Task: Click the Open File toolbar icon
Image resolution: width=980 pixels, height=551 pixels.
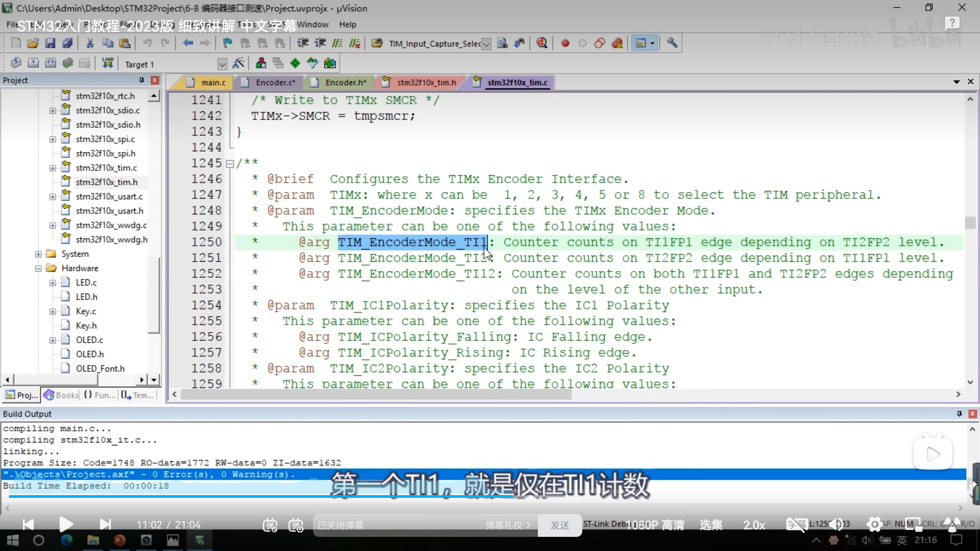Action: coord(33,43)
